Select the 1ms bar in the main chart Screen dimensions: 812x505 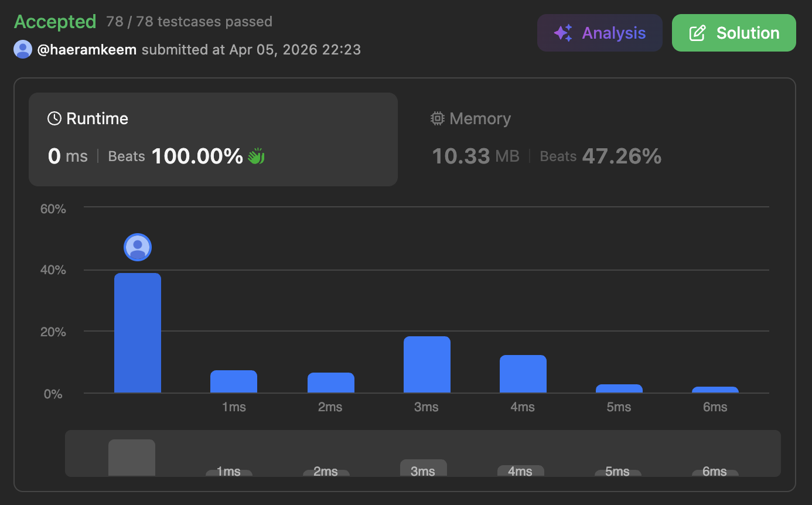[x=234, y=381]
